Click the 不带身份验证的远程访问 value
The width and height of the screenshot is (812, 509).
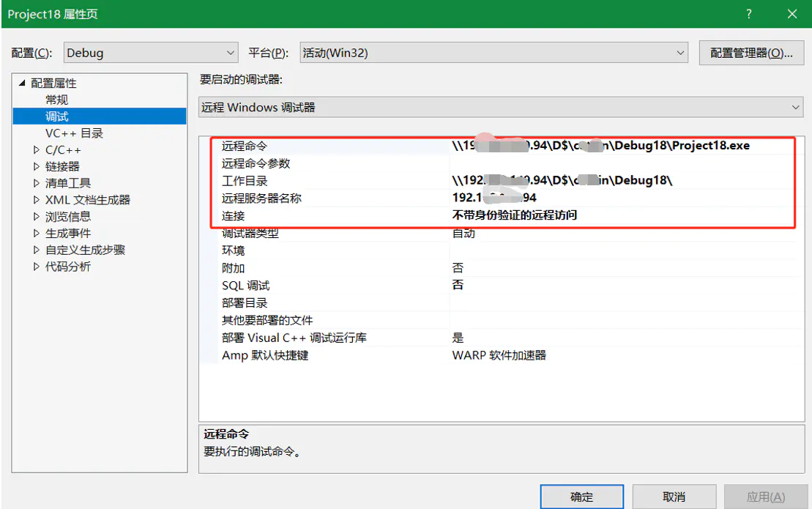tap(514, 215)
